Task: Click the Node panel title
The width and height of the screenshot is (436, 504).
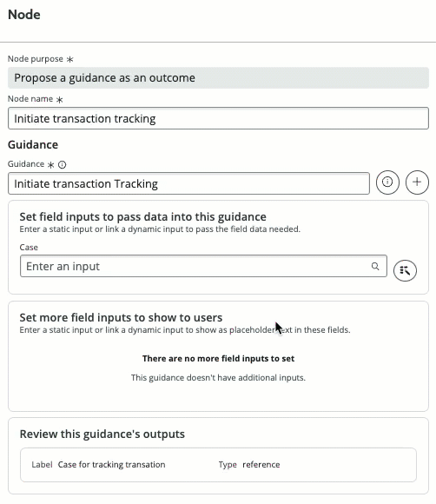Action: coord(24,15)
